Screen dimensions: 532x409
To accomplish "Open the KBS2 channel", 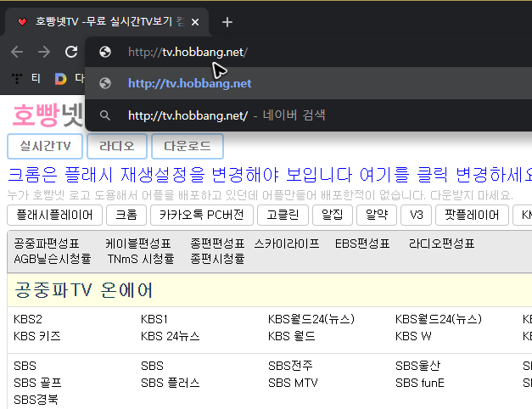I will pyautogui.click(x=28, y=319).
